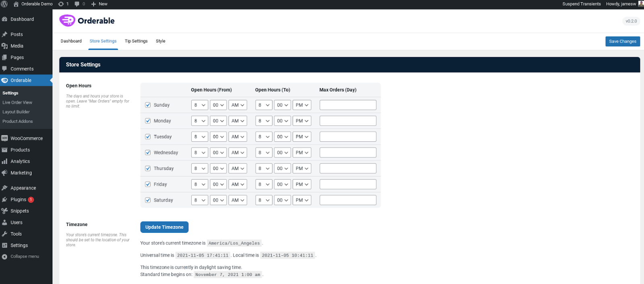Open Sunday opening hour dropdown

200,105
